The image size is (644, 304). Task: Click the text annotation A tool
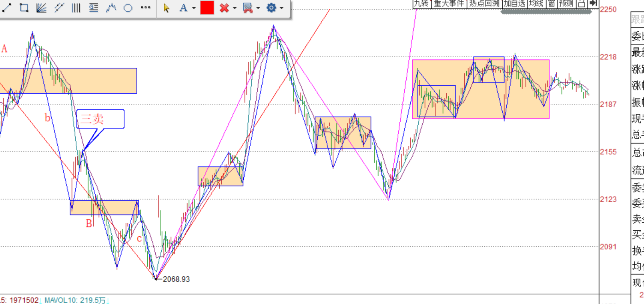[183, 8]
